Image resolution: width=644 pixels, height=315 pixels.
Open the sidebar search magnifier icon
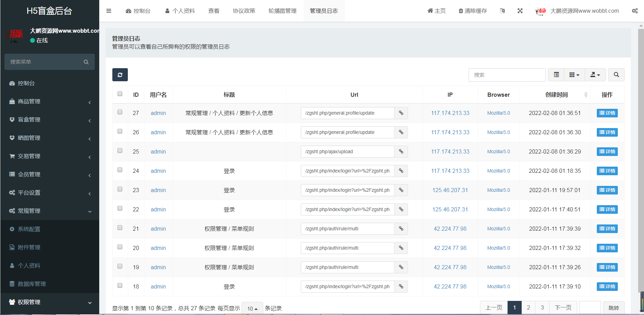pos(86,62)
